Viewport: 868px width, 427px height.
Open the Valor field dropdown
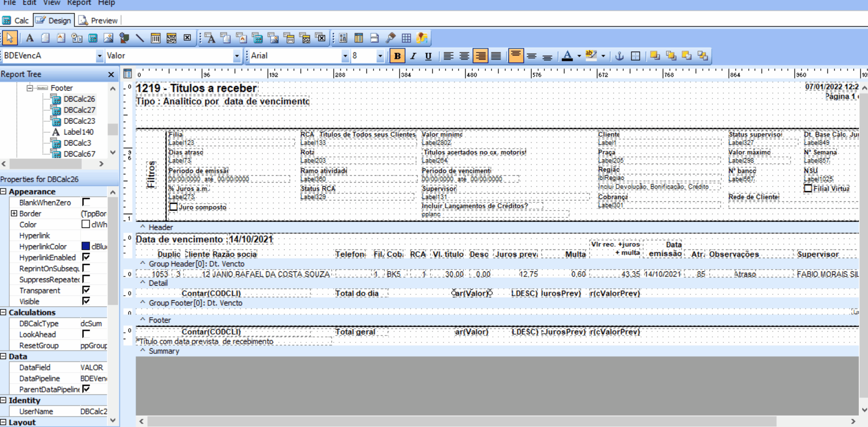236,56
